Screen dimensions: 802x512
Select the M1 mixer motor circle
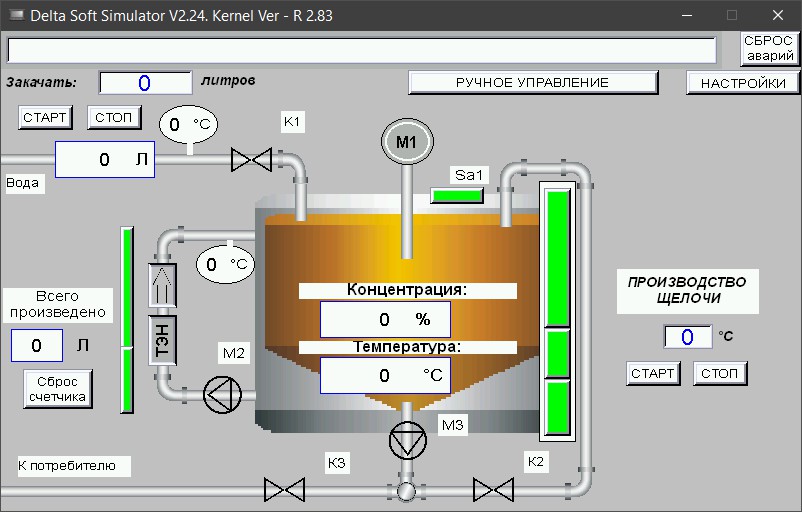pyautogui.click(x=407, y=142)
